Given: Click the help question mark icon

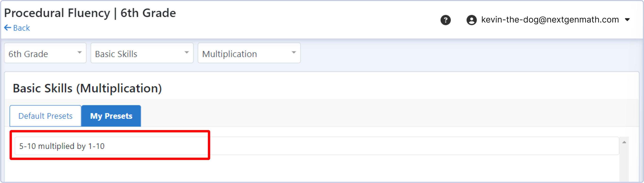Looking at the screenshot, I should [x=445, y=20].
